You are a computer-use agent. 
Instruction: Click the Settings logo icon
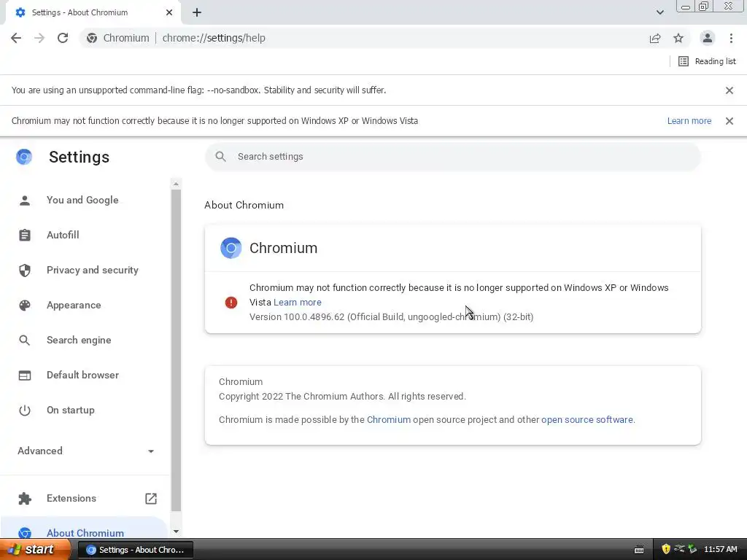[x=24, y=157]
